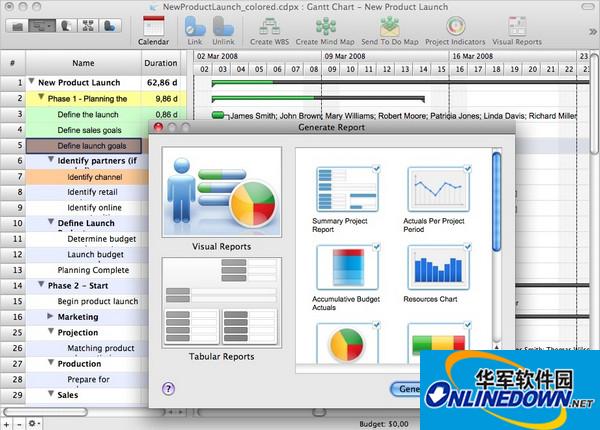Screen dimensions: 600x430
Task: Close the Generate Report dialog
Action: click(158, 127)
